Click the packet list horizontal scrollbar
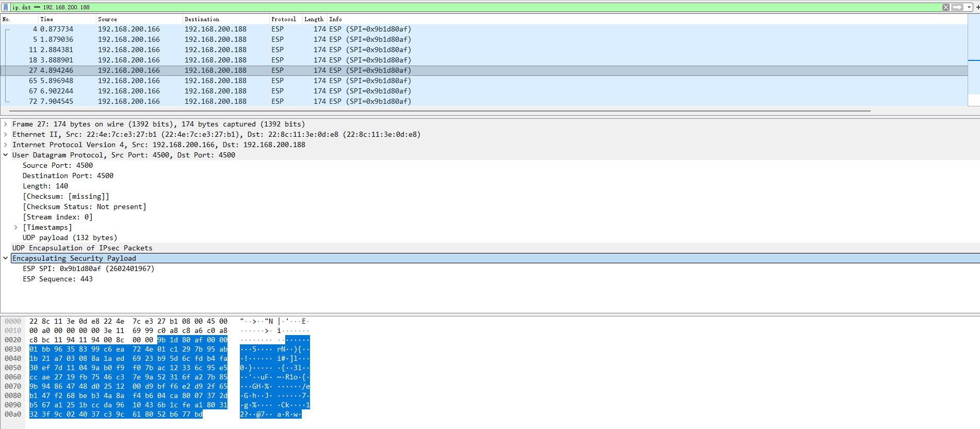The height and width of the screenshot is (429, 980). [x=439, y=110]
